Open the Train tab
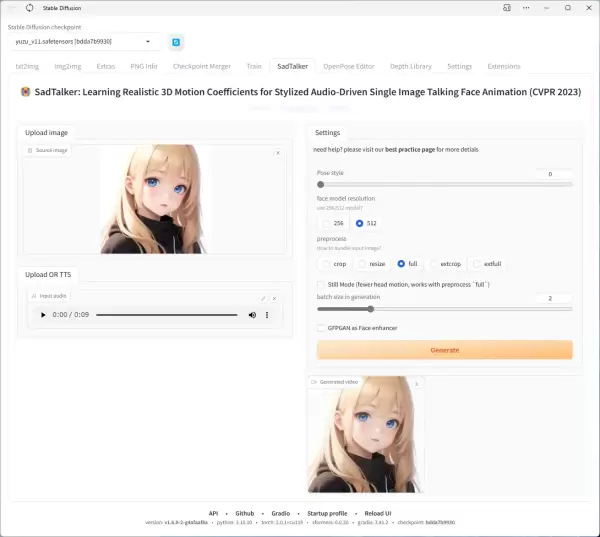The height and width of the screenshot is (537, 600). (x=254, y=66)
